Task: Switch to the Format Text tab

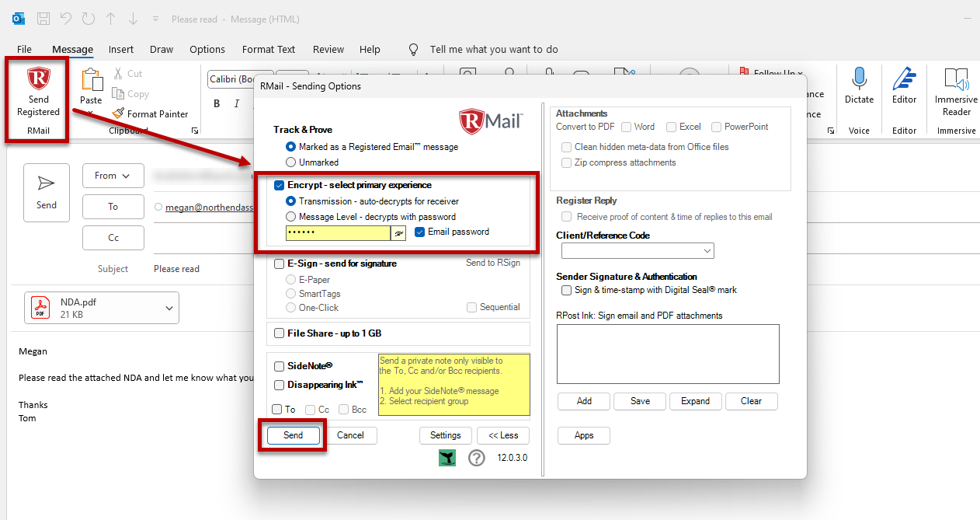Action: [269, 49]
